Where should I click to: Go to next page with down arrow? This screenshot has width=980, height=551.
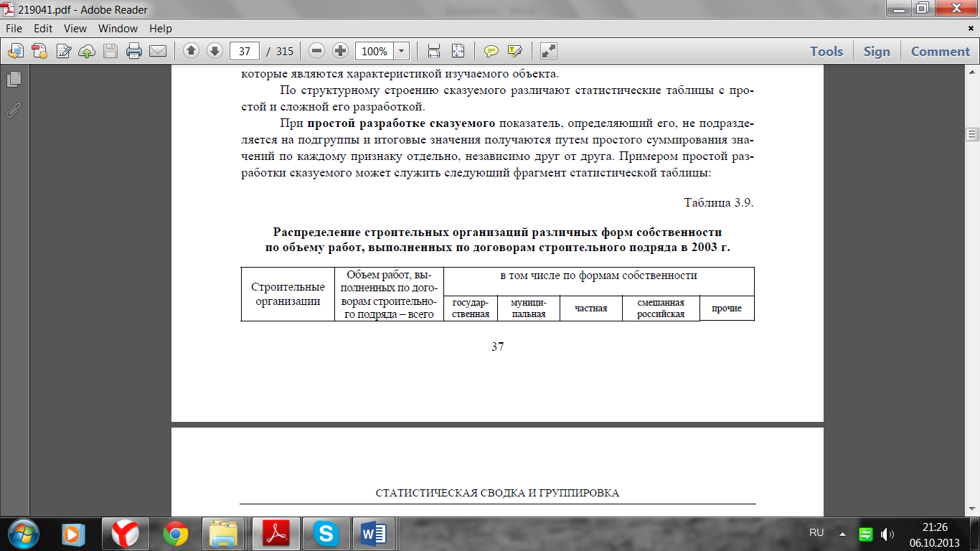click(215, 51)
